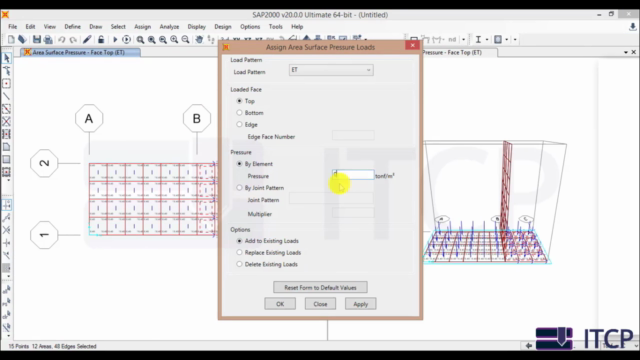Select the pointer Select Object tool
Screen dimensions: 640x360
coord(7,58)
